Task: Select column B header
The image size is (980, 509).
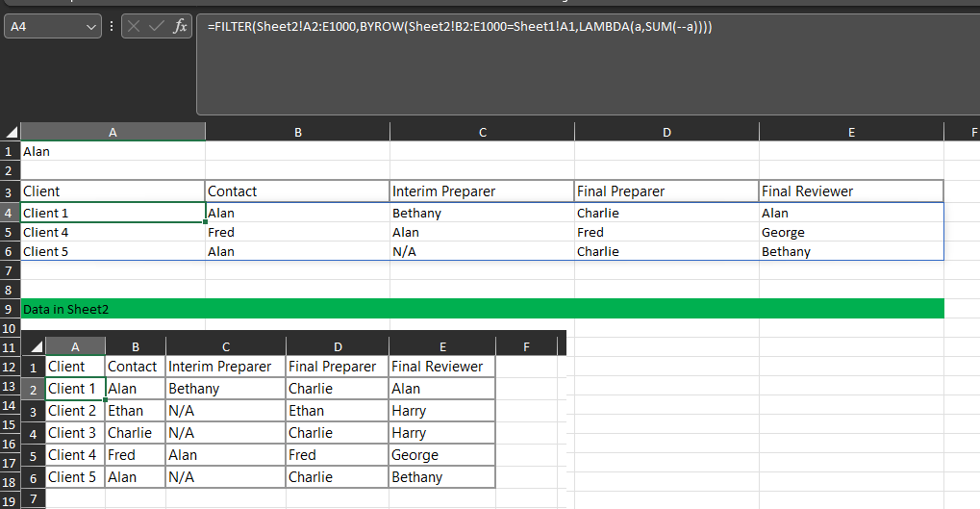Action: (297, 132)
